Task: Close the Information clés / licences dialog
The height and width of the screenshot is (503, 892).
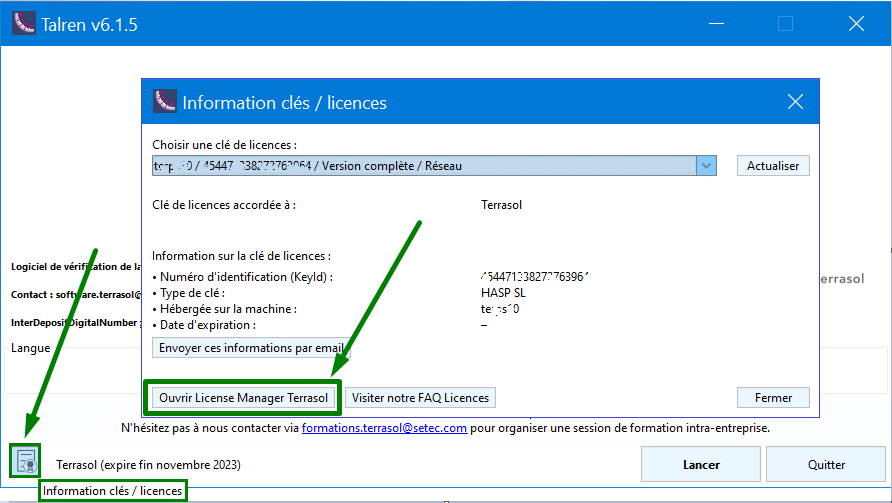Action: coord(795,102)
